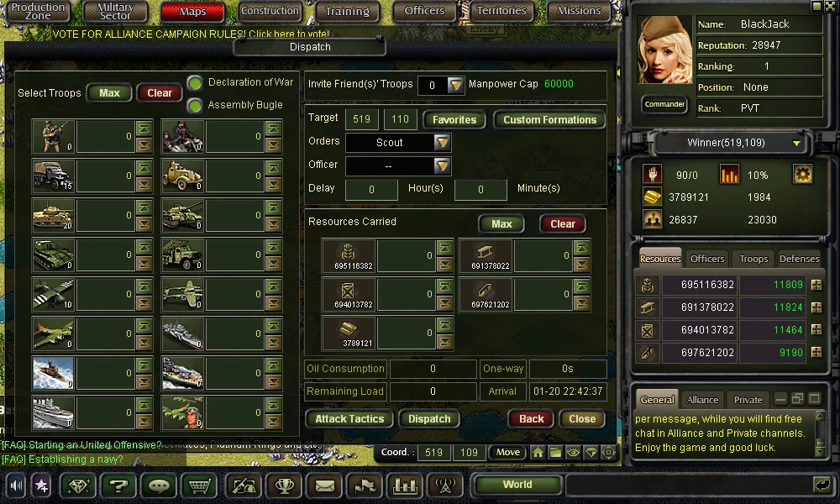Open the radio tower broadcast icon

click(x=445, y=486)
